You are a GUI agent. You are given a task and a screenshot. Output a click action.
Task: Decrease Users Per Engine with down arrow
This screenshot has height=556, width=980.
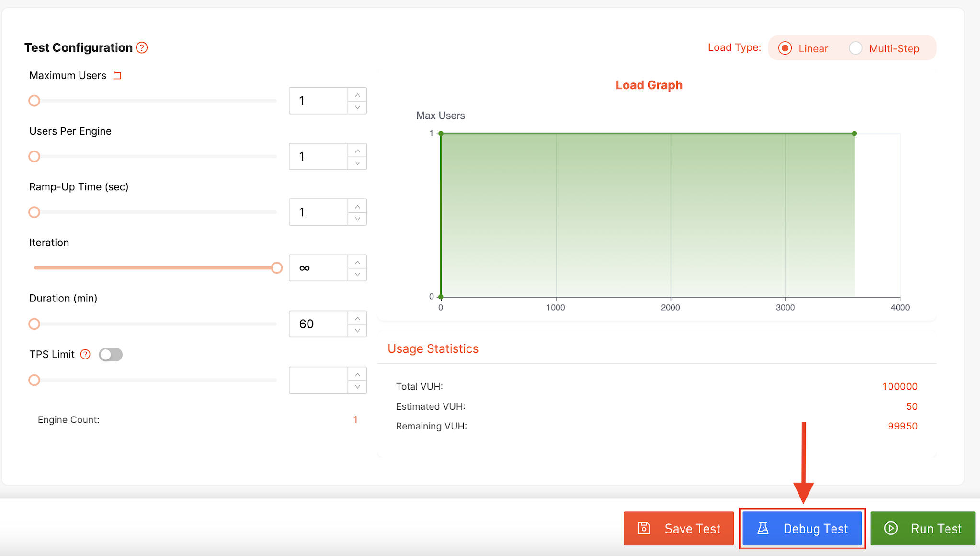tap(357, 163)
